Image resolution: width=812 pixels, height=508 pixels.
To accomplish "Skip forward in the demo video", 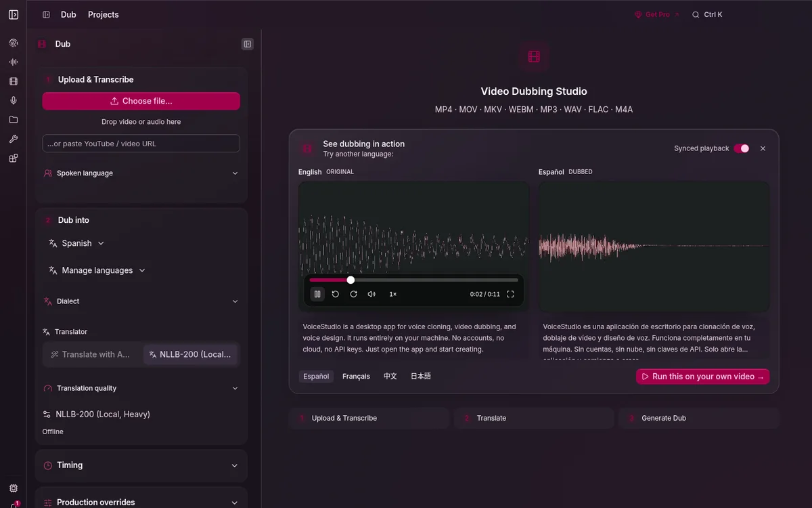I will tap(353, 294).
